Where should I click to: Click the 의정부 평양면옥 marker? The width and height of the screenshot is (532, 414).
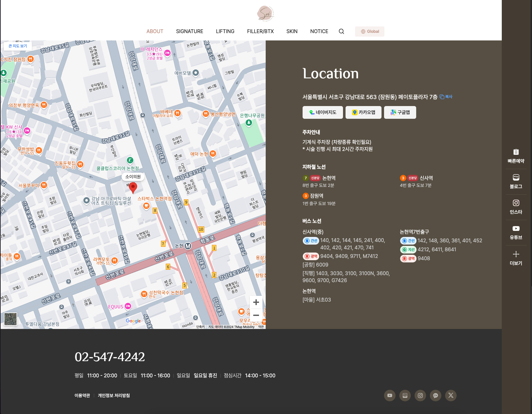[x=44, y=105]
